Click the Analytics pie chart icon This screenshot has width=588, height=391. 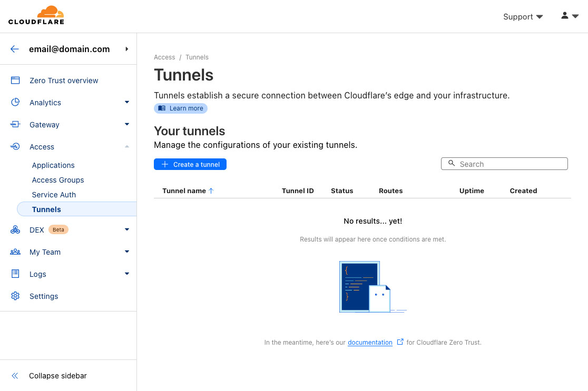click(15, 103)
